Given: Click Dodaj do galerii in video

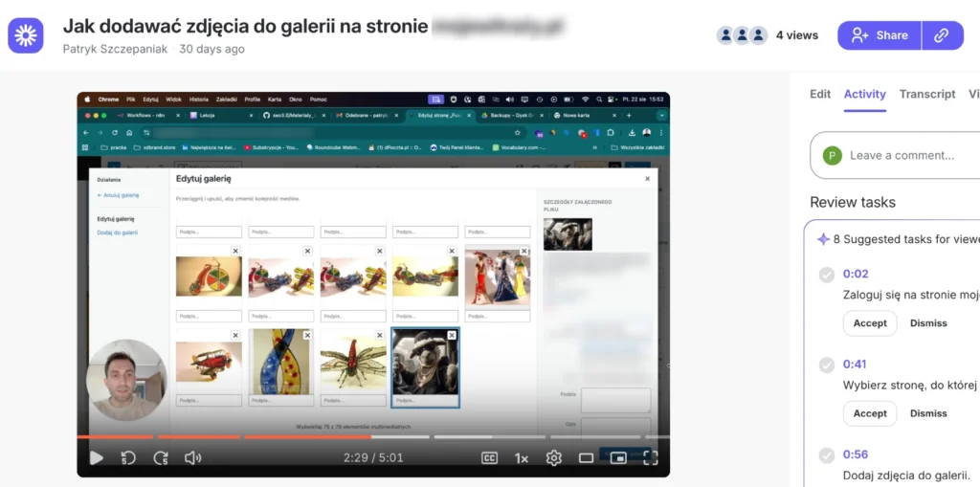Looking at the screenshot, I should (x=118, y=232).
